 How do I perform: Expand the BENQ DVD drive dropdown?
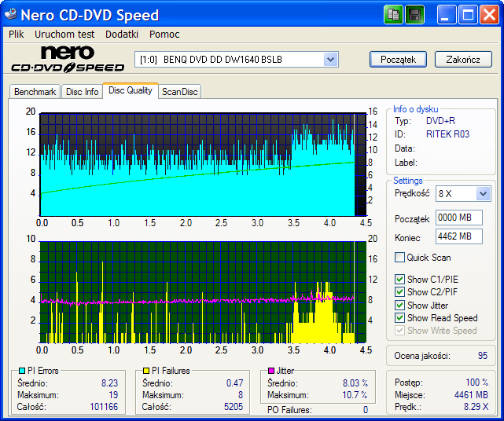coord(330,60)
